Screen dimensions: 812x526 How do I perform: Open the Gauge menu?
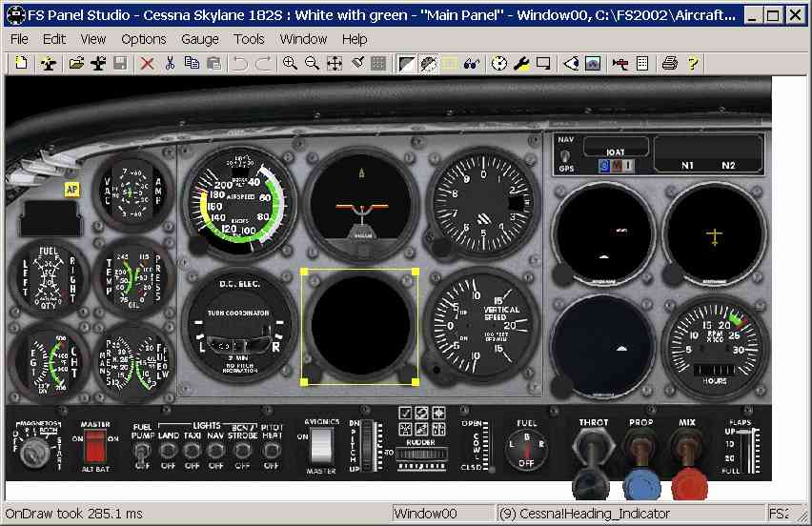coord(200,39)
